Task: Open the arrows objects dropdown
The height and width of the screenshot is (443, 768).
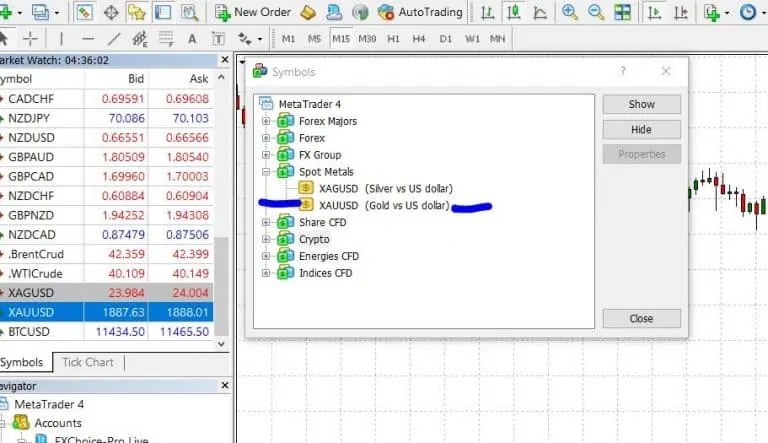Action: [260, 39]
